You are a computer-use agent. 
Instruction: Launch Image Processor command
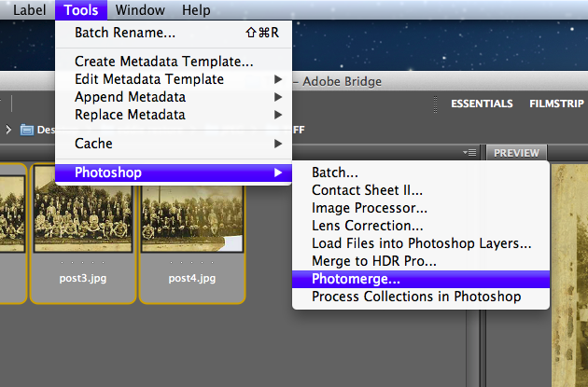[x=421, y=208]
